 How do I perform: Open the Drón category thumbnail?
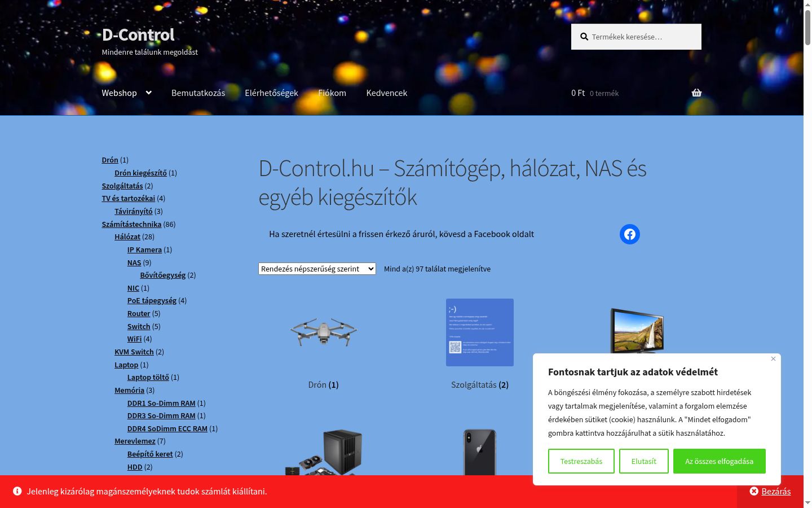pyautogui.click(x=324, y=332)
